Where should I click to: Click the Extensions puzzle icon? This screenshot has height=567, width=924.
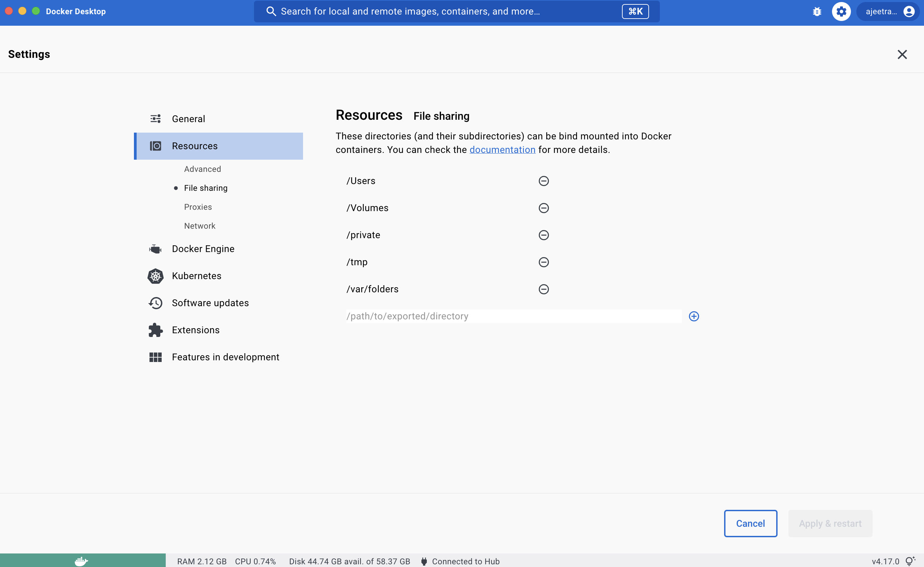pos(155,330)
